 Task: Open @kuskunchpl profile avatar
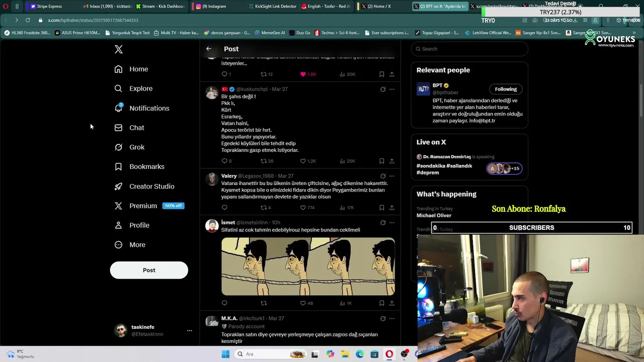212,93
